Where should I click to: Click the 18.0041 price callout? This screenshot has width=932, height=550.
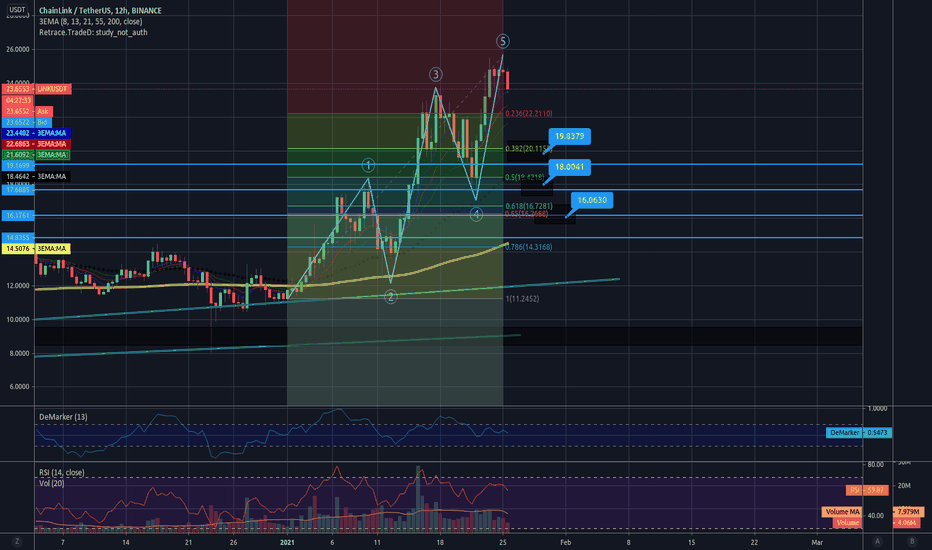tap(569, 167)
